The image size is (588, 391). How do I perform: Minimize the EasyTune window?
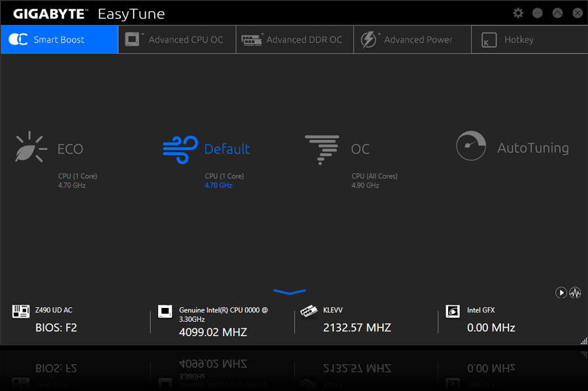538,13
